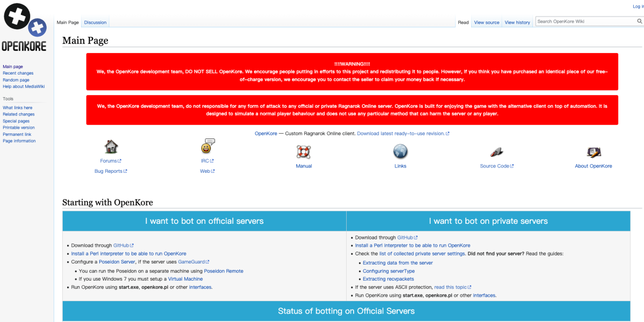This screenshot has height=322, width=644.
Task: Click the IRC smiley chat icon
Action: pyautogui.click(x=208, y=146)
